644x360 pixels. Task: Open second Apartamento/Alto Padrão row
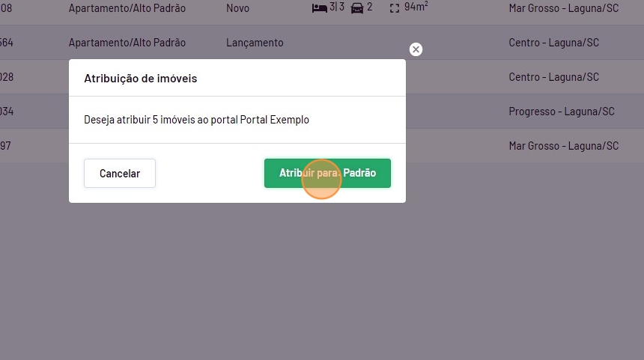coord(127,43)
